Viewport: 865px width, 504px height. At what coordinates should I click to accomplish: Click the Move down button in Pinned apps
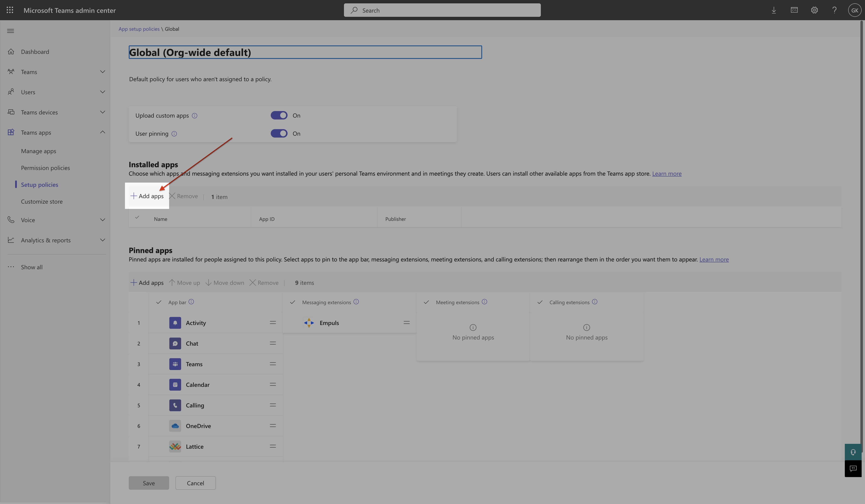click(224, 283)
